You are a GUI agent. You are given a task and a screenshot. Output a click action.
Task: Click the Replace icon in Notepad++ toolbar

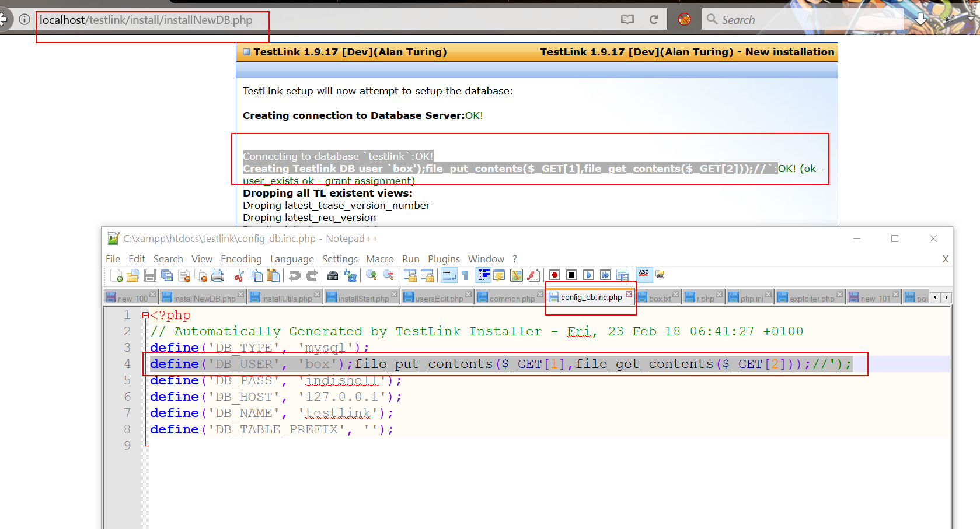[350, 275]
